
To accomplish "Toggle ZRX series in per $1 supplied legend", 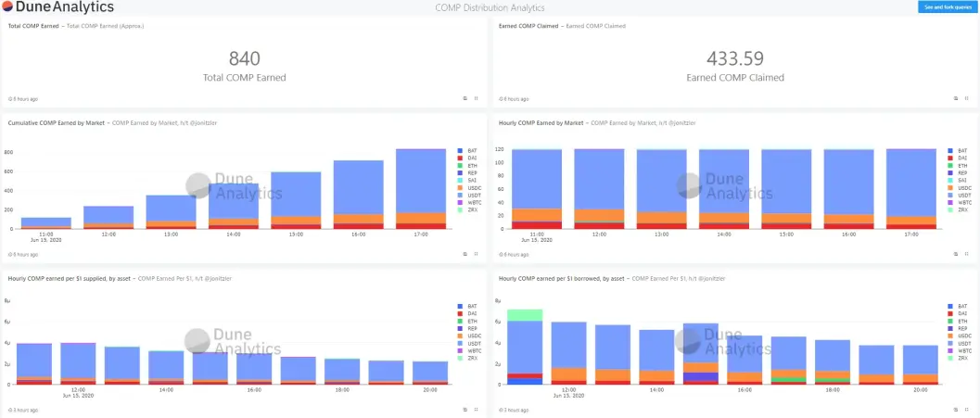I will [x=467, y=358].
